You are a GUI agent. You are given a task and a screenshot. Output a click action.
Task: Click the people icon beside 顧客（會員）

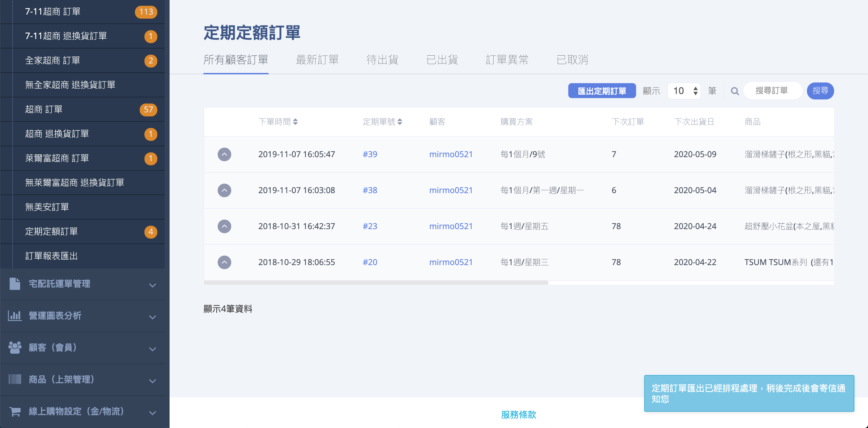coord(15,348)
